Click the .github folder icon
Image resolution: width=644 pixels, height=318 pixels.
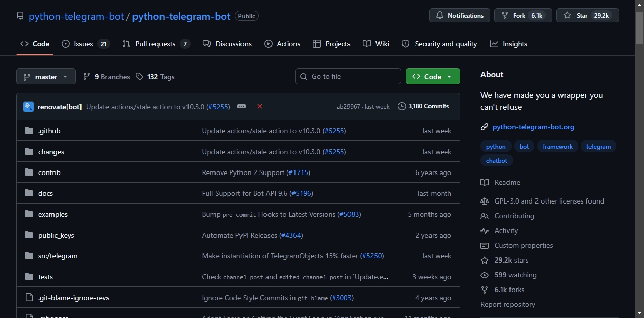(29, 131)
